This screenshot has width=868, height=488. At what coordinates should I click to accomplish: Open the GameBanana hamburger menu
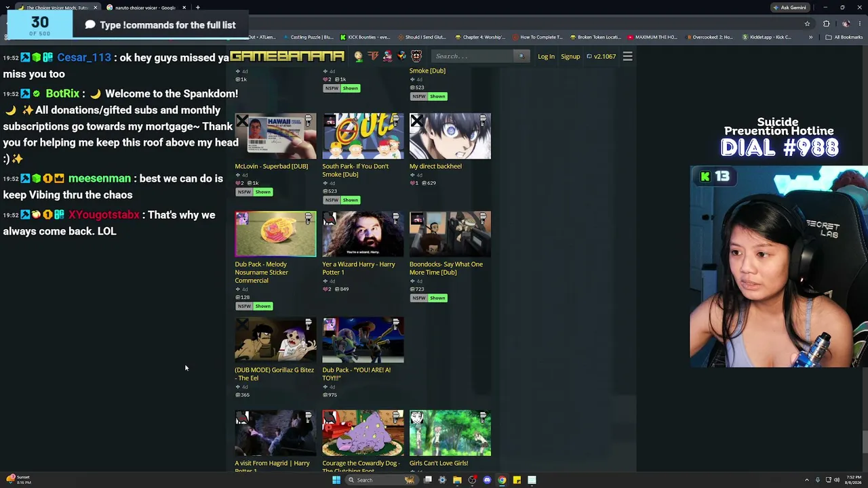[627, 56]
